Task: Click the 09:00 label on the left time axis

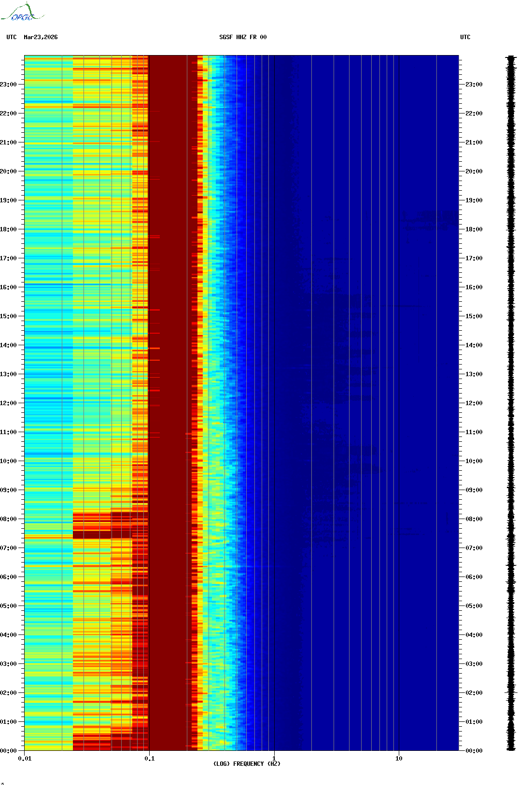Action: [8, 490]
